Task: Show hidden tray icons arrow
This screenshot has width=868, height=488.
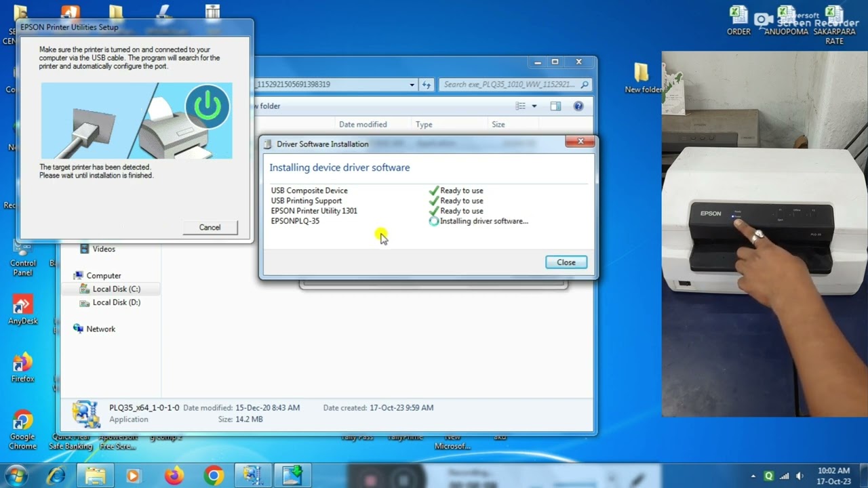Action: pos(753,476)
